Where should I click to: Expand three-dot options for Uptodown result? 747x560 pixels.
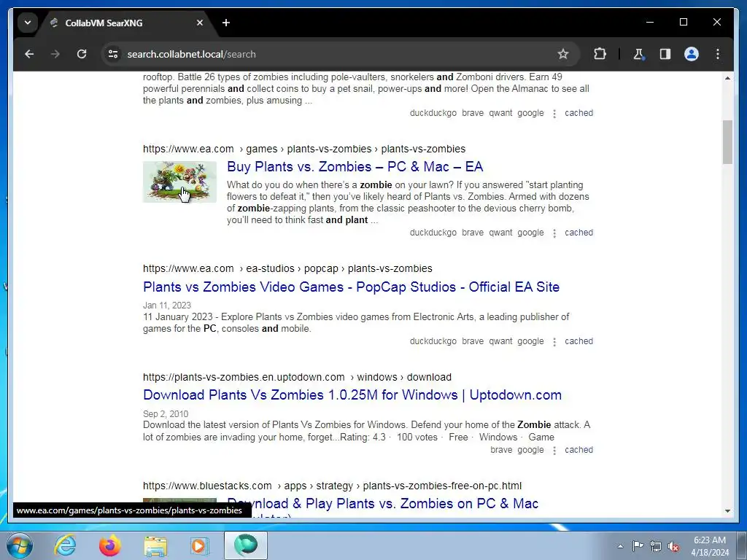[554, 450]
